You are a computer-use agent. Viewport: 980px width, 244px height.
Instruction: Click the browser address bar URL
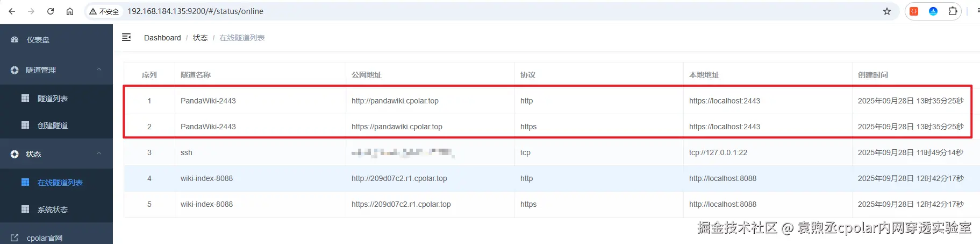coord(195,11)
